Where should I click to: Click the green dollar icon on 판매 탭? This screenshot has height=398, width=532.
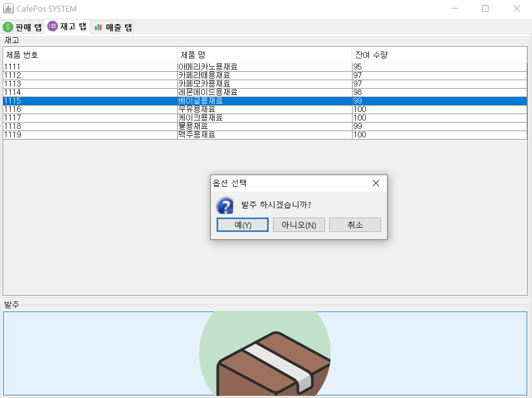pyautogui.click(x=8, y=27)
